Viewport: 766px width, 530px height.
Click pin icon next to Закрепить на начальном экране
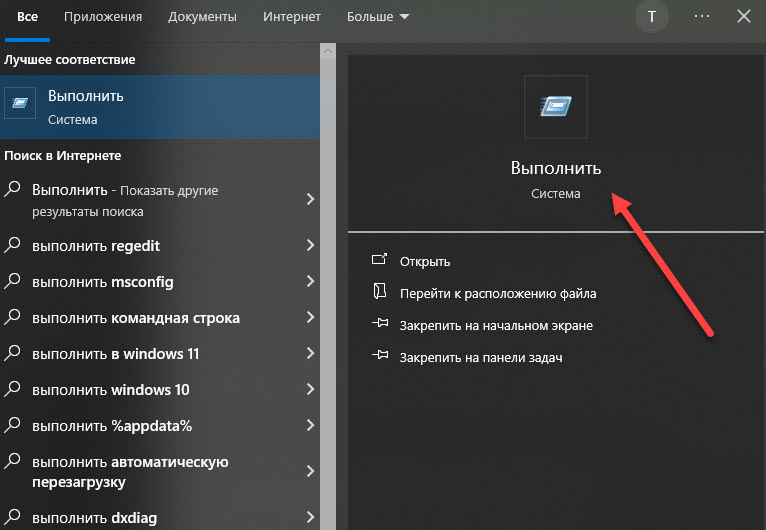tap(379, 325)
